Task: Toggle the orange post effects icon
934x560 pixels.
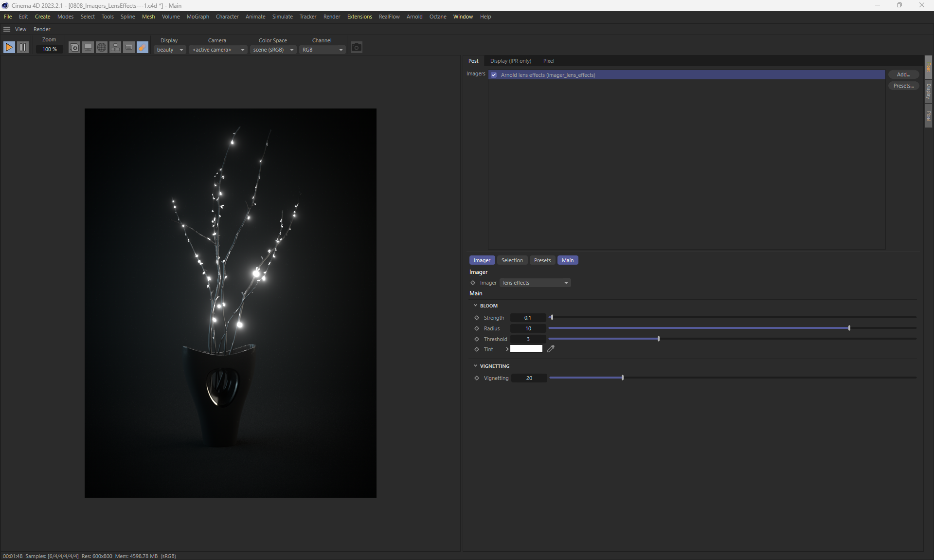Action: (x=143, y=47)
